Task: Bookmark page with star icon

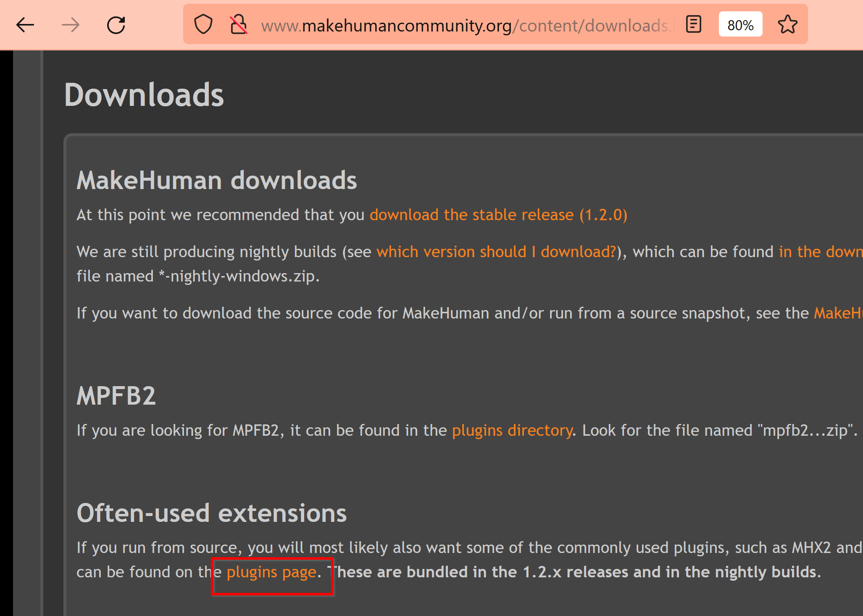Action: click(x=787, y=24)
